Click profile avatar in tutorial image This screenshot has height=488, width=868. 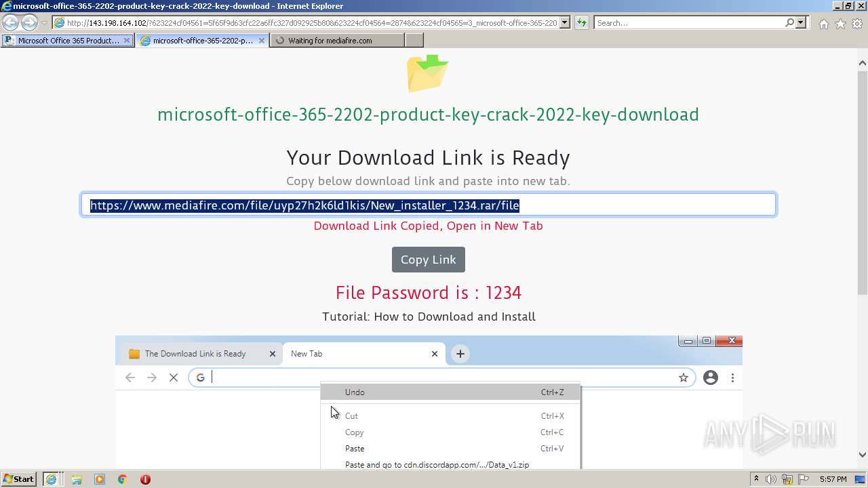pos(711,378)
